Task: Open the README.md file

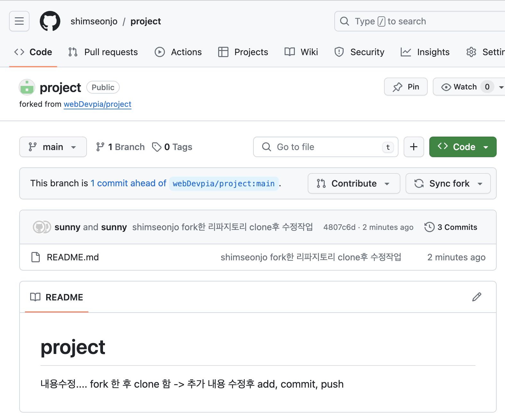Action: (x=73, y=257)
